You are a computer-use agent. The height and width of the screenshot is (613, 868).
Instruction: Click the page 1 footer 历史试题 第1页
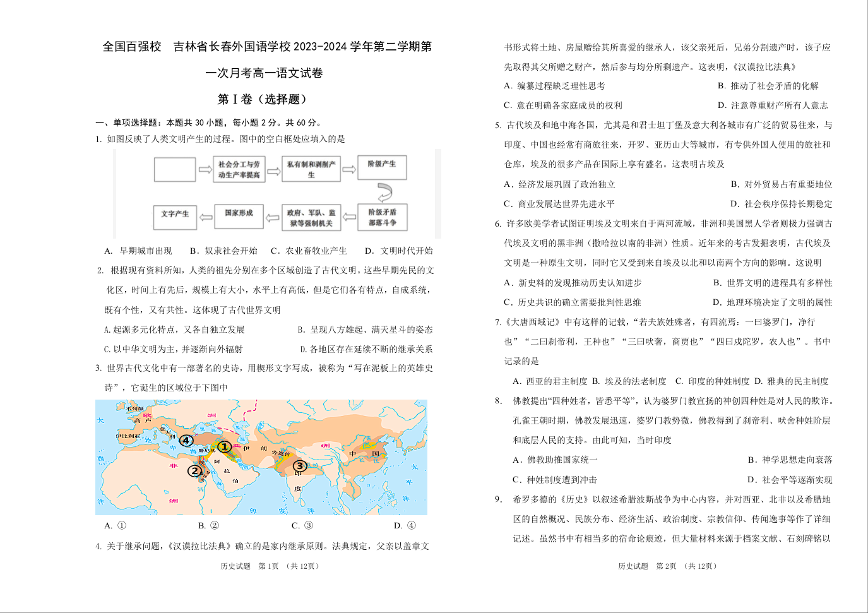coord(270,566)
